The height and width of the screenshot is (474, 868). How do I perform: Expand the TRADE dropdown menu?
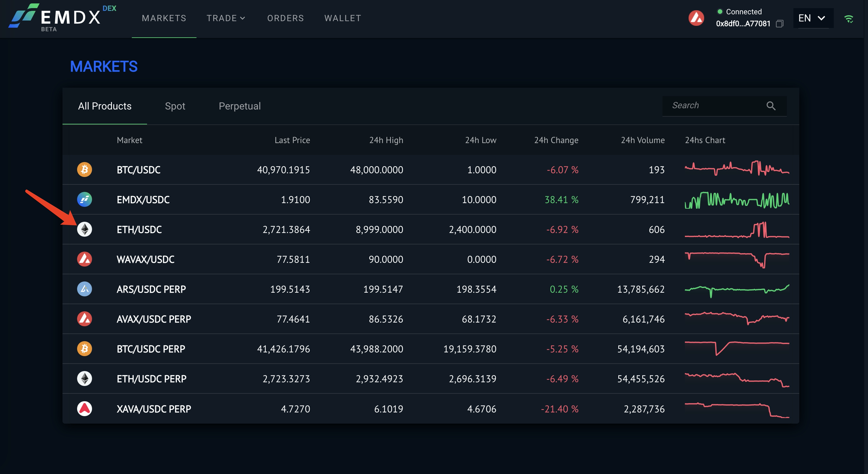(x=226, y=18)
